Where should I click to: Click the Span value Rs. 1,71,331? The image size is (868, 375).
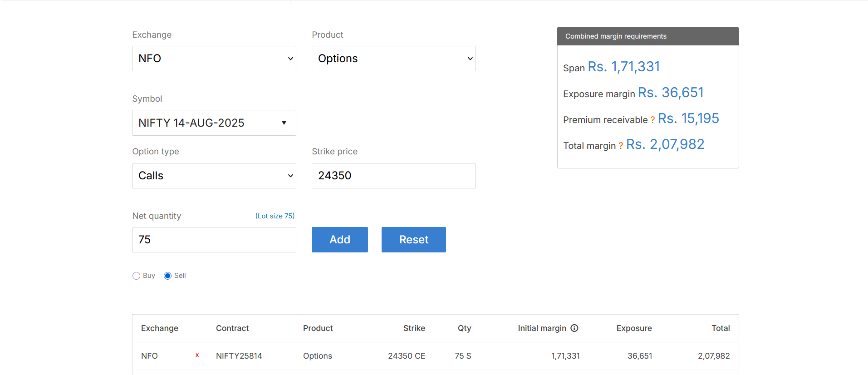(x=624, y=67)
